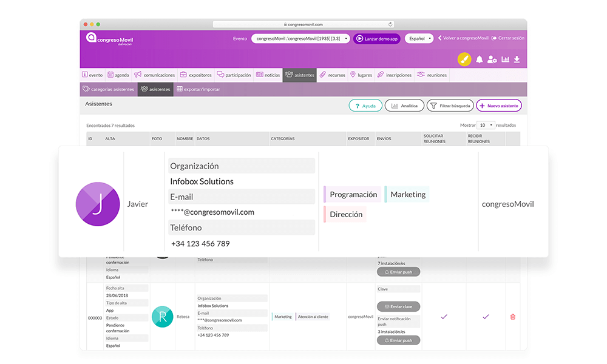Add attendee with Nuevo asistente button
The width and height of the screenshot is (607, 364).
499,106
